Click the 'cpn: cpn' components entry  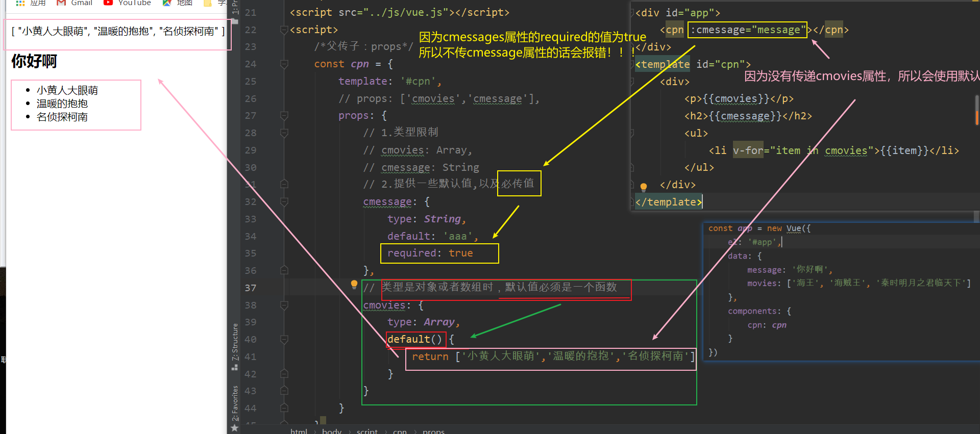(x=767, y=325)
